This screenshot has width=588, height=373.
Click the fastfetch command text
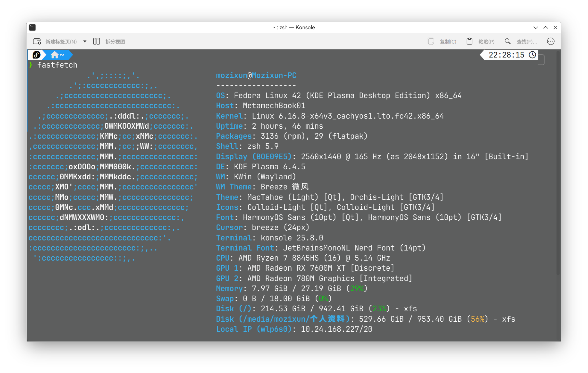point(57,65)
